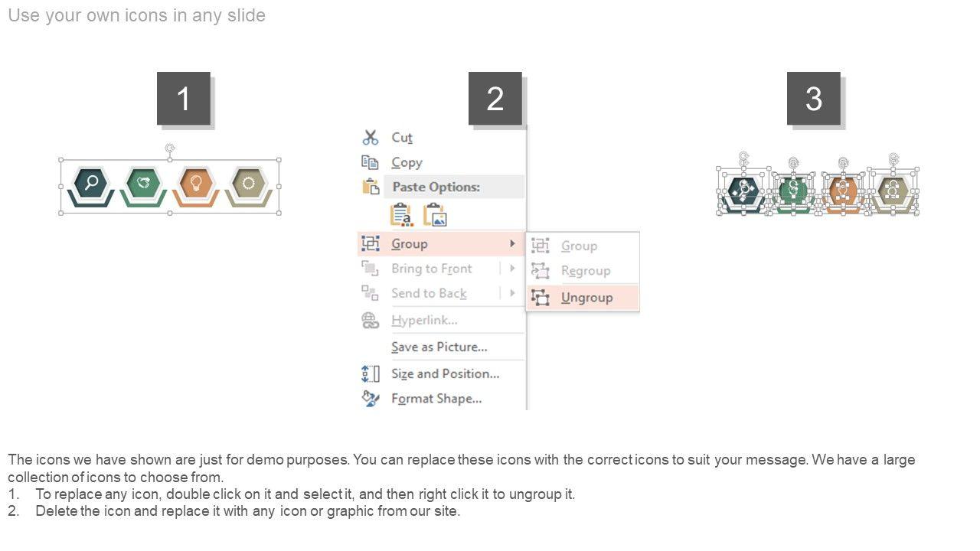Open Size and Position dialog entry
Viewport: 980px width, 551px height.
[446, 374]
